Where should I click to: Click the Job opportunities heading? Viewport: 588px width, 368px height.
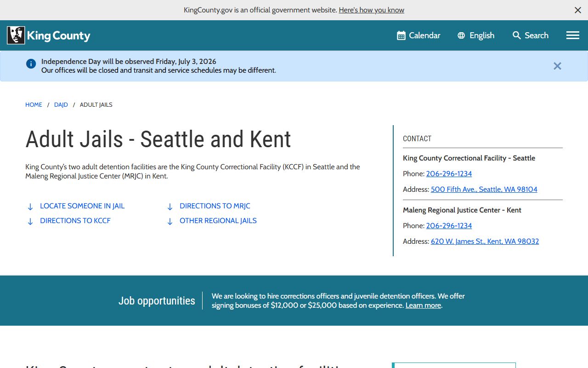pyautogui.click(x=157, y=301)
